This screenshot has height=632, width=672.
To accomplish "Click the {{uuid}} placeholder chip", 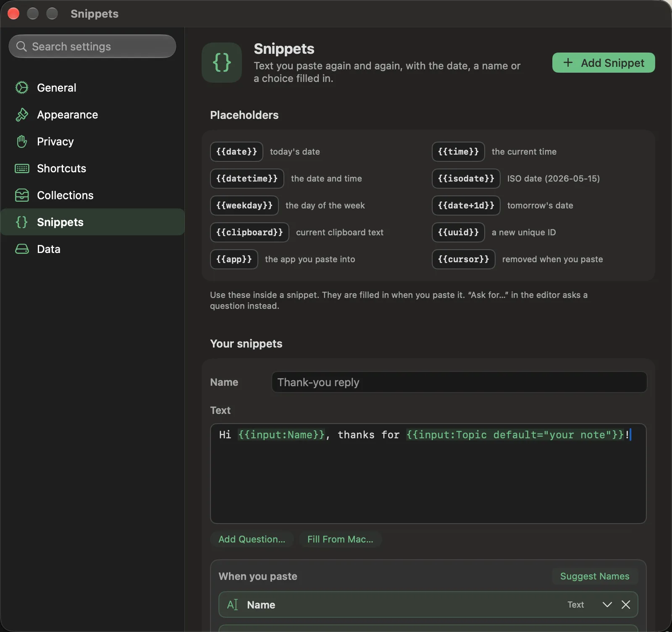I will coord(458,232).
